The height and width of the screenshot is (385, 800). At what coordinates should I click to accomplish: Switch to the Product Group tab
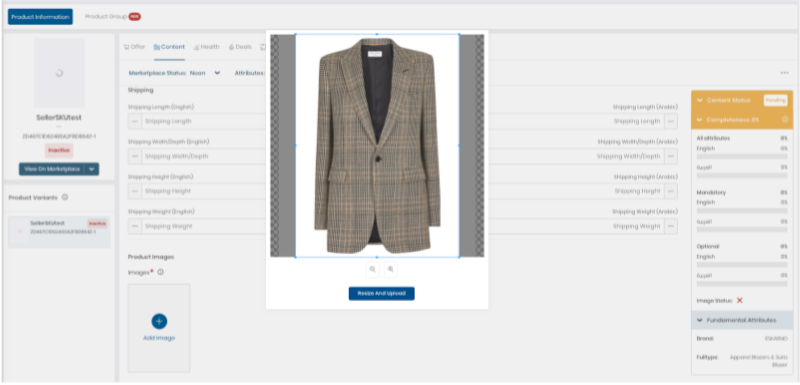112,17
